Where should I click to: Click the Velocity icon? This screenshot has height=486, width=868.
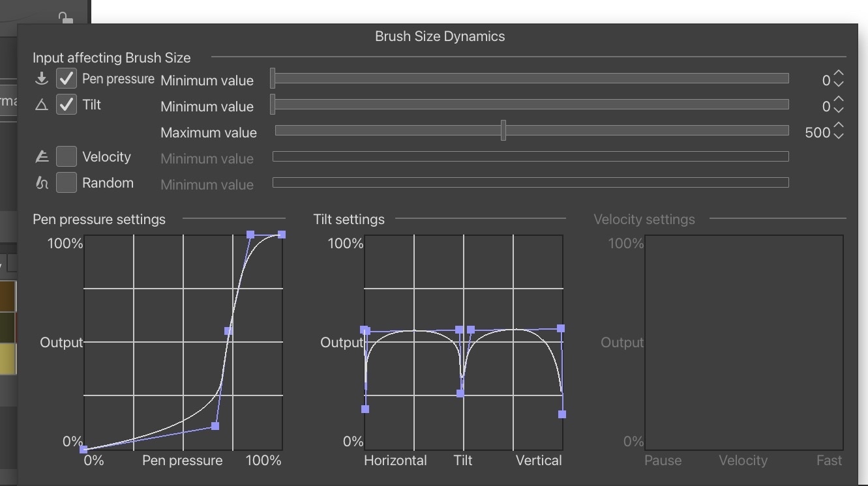pyautogui.click(x=42, y=157)
